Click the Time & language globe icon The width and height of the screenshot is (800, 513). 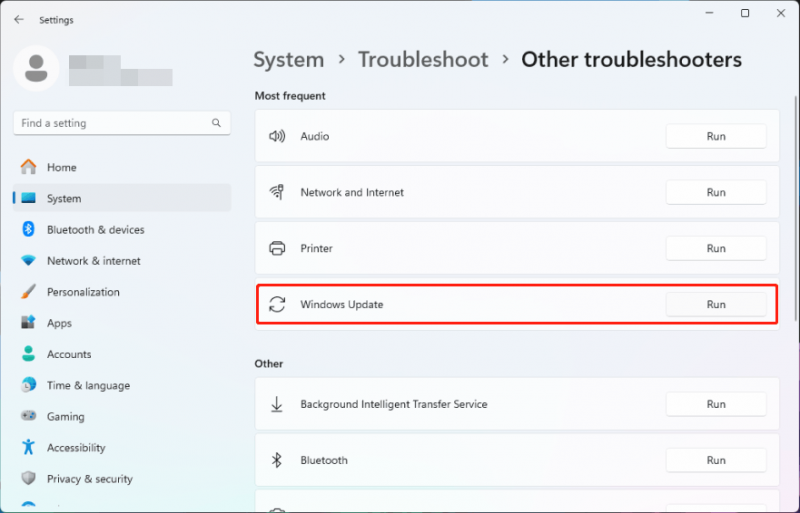(29, 385)
